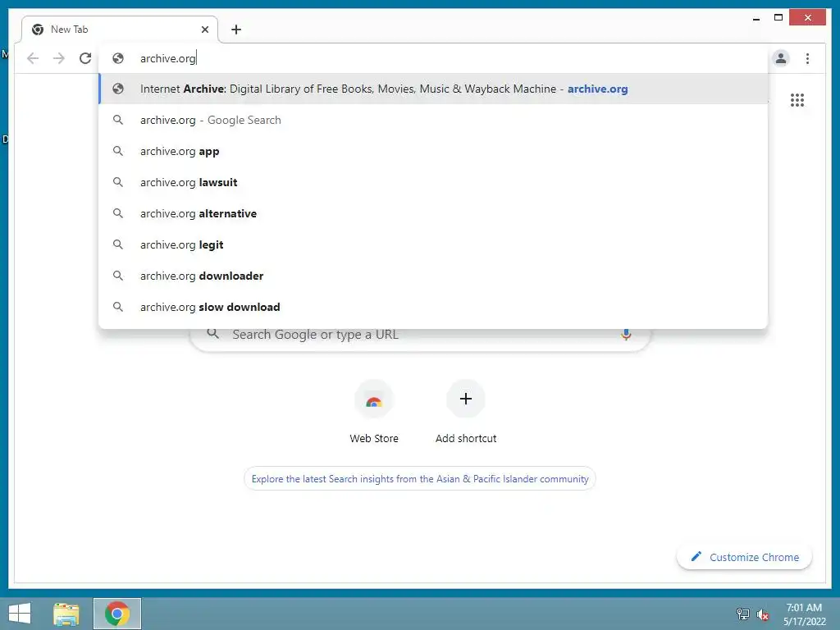Choose archive.org lawsuit suggestion
Viewport: 840px width, 630px height.
[433, 182]
